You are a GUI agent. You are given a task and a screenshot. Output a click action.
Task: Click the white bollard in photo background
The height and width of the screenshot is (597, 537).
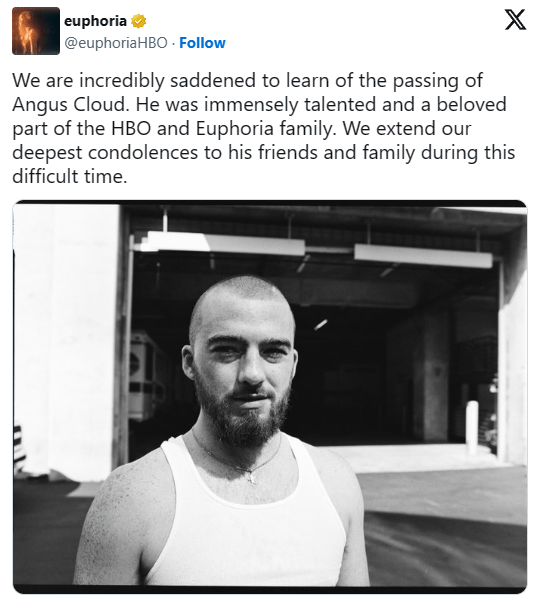click(x=472, y=427)
